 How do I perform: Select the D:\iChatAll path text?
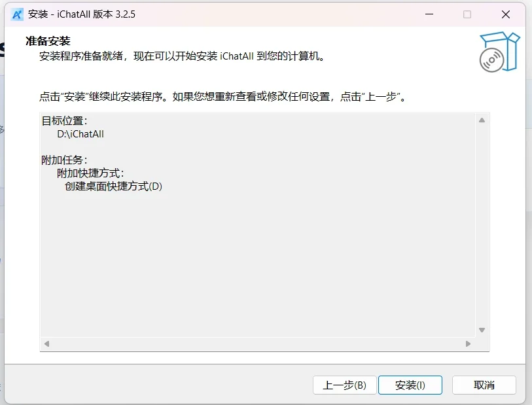80,134
